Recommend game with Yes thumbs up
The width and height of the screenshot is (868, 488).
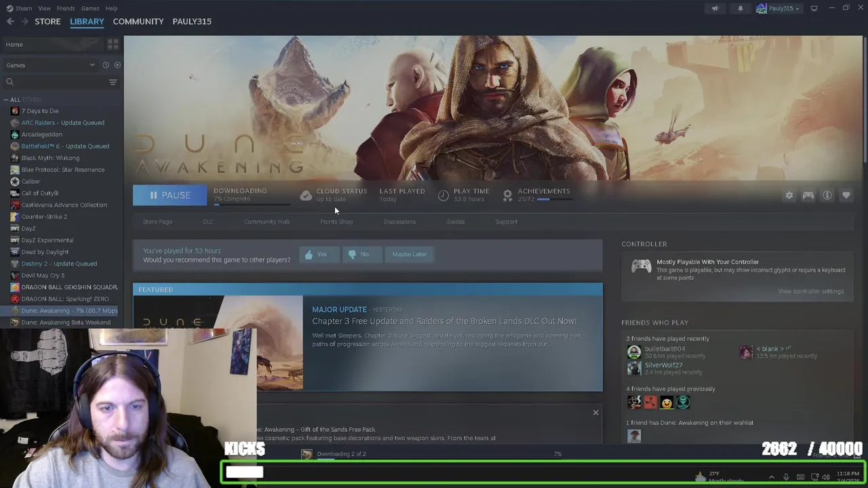click(319, 254)
